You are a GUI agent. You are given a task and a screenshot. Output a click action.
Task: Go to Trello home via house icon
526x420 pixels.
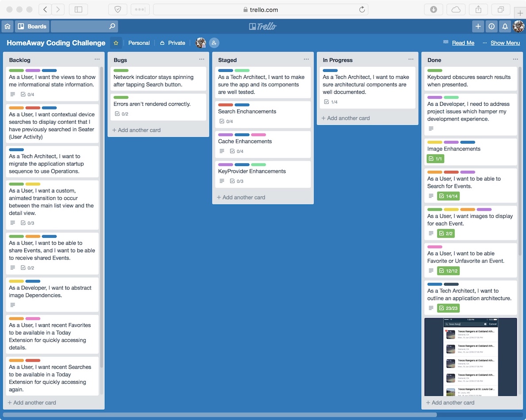(x=8, y=26)
